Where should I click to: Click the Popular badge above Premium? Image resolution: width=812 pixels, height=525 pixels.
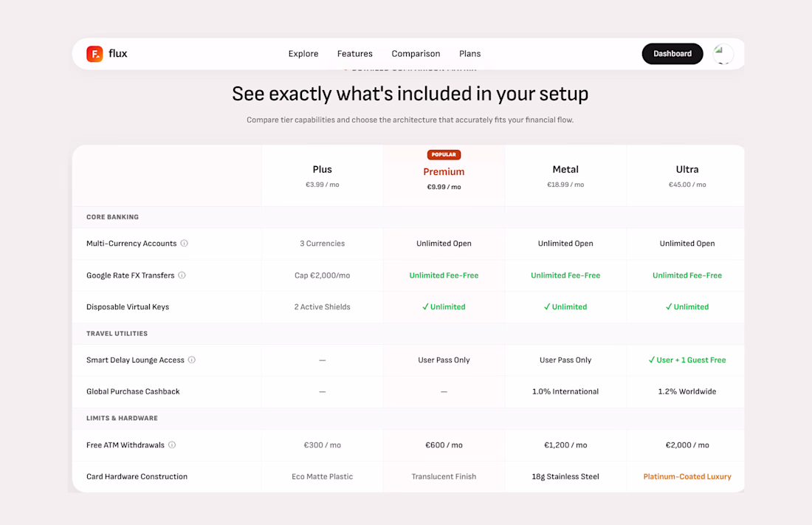(444, 154)
